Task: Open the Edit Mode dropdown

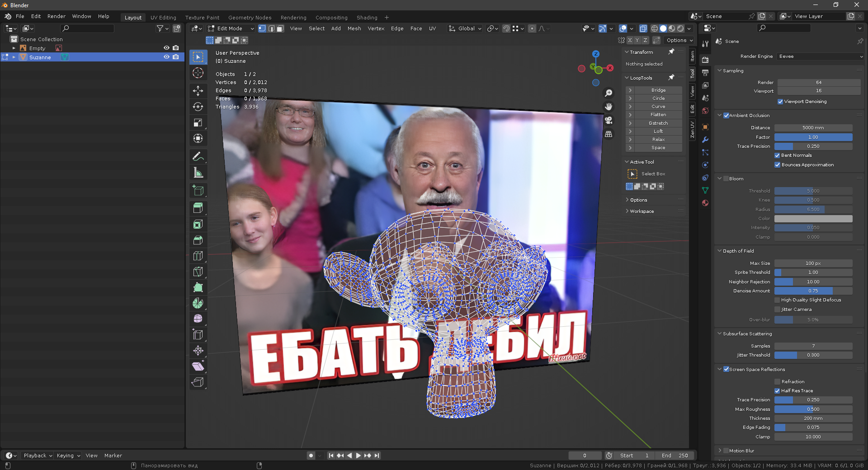Action: [x=231, y=28]
